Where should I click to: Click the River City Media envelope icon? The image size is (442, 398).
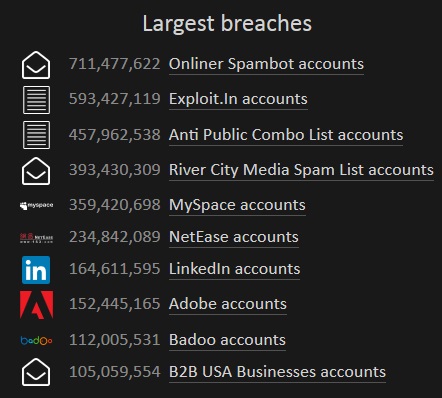[36, 171]
